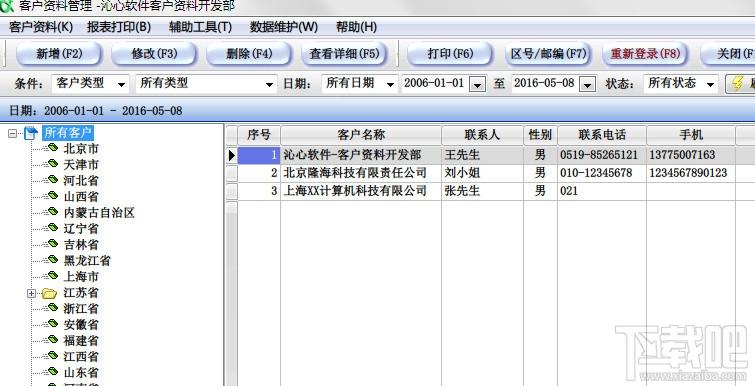This screenshot has height=386, width=755.
Task: Click the 所有客户 root node icon
Action: pos(30,133)
